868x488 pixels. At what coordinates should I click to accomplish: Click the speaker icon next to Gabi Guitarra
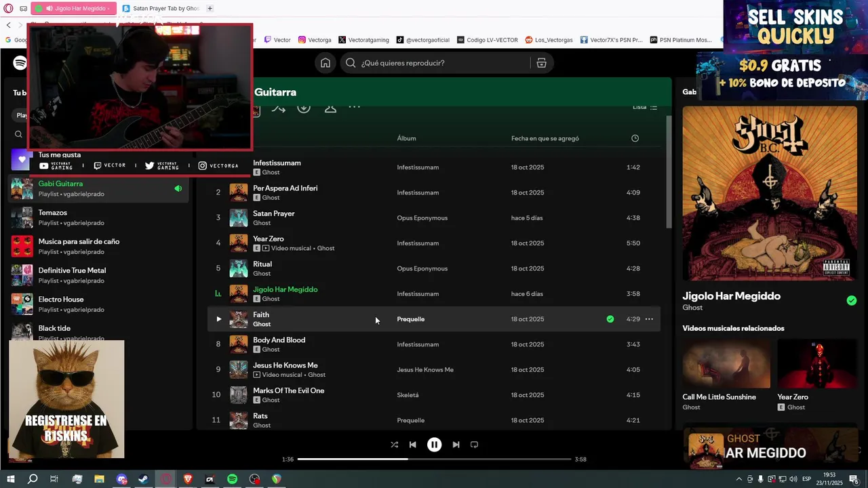click(178, 188)
